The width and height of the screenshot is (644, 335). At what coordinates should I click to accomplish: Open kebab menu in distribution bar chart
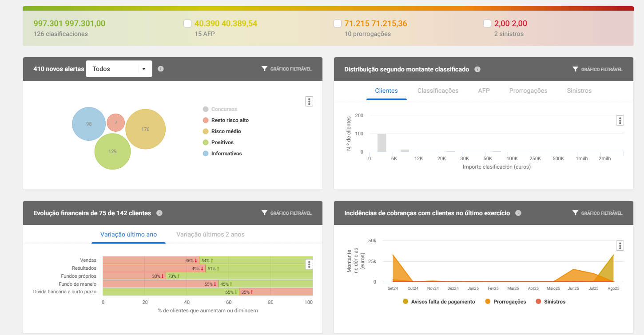click(620, 120)
